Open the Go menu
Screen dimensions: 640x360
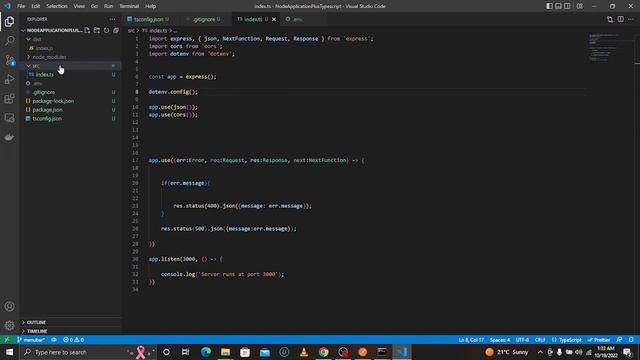[94, 6]
